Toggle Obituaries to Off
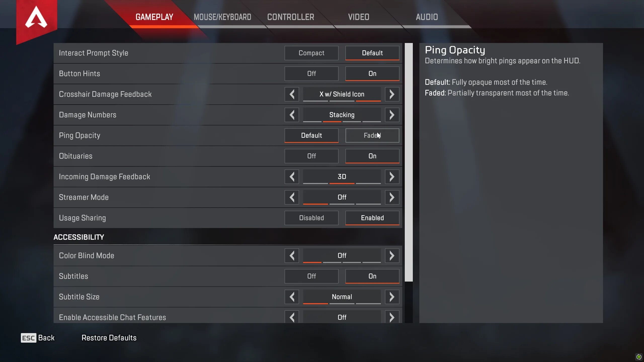Image resolution: width=644 pixels, height=362 pixels. coord(311,156)
